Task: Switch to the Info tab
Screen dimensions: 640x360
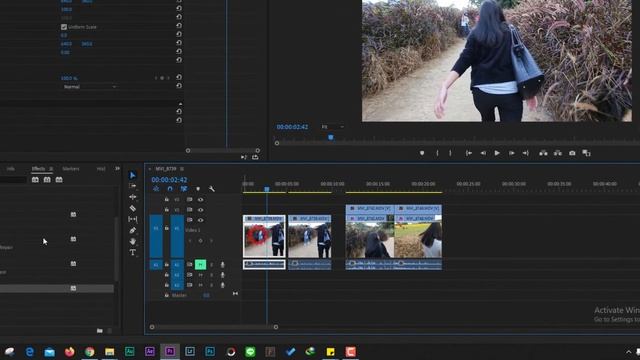Action: (11, 169)
